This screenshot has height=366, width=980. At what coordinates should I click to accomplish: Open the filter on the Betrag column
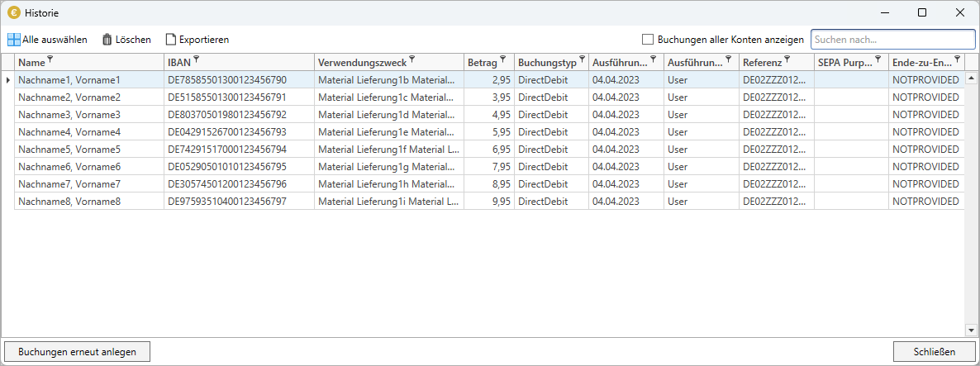click(503, 59)
